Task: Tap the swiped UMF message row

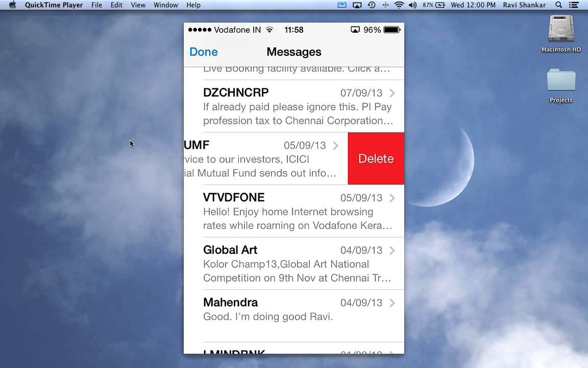Action: pyautogui.click(x=266, y=158)
